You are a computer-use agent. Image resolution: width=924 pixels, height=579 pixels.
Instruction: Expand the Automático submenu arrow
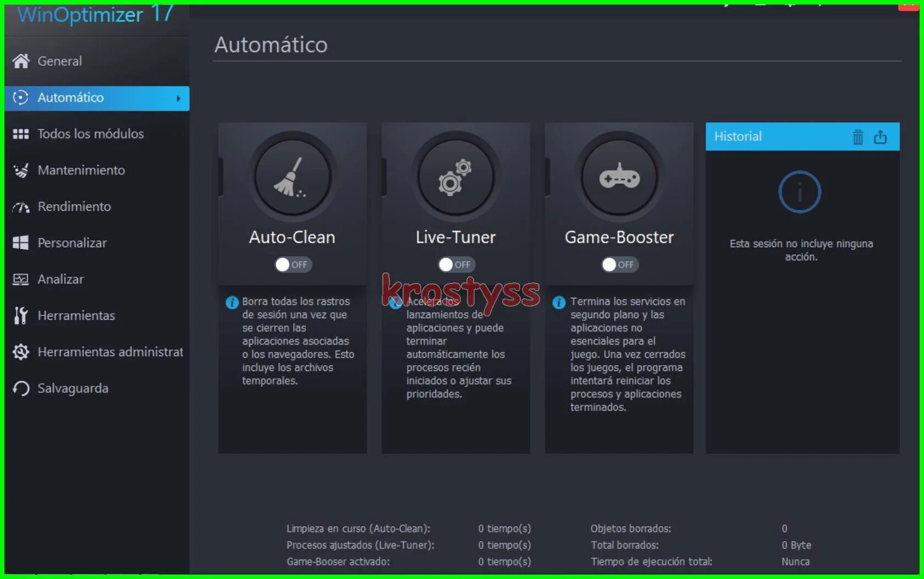(x=178, y=99)
